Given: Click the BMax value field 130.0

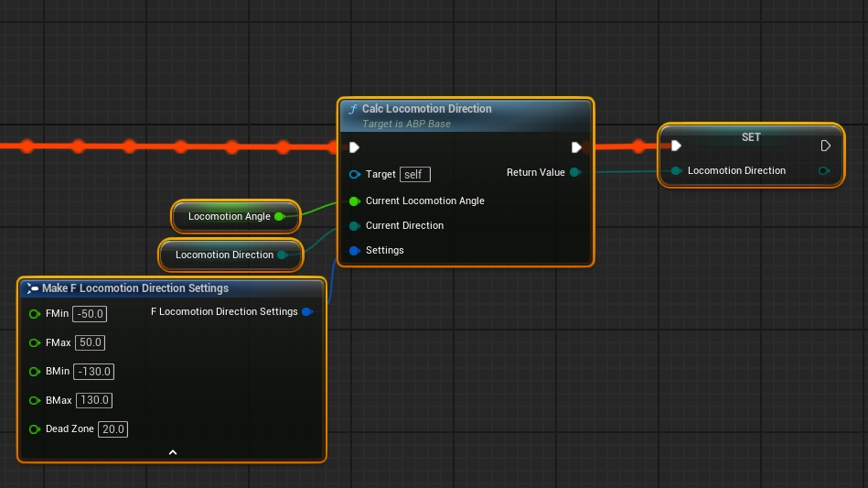Looking at the screenshot, I should click(94, 400).
